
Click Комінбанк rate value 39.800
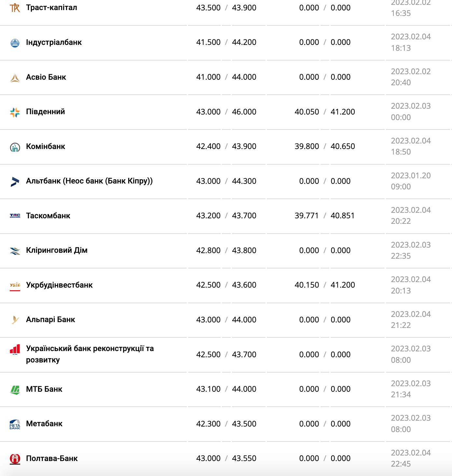[x=307, y=146]
